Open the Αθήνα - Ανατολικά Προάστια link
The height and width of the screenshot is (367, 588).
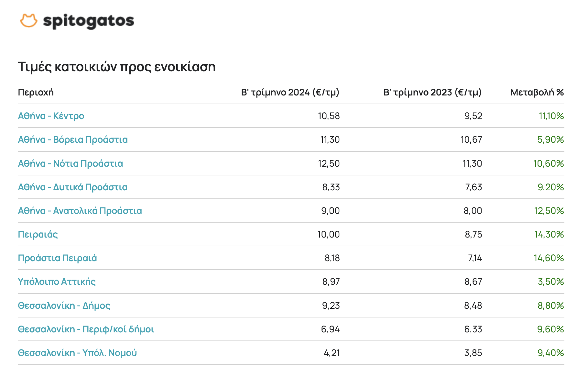(80, 211)
